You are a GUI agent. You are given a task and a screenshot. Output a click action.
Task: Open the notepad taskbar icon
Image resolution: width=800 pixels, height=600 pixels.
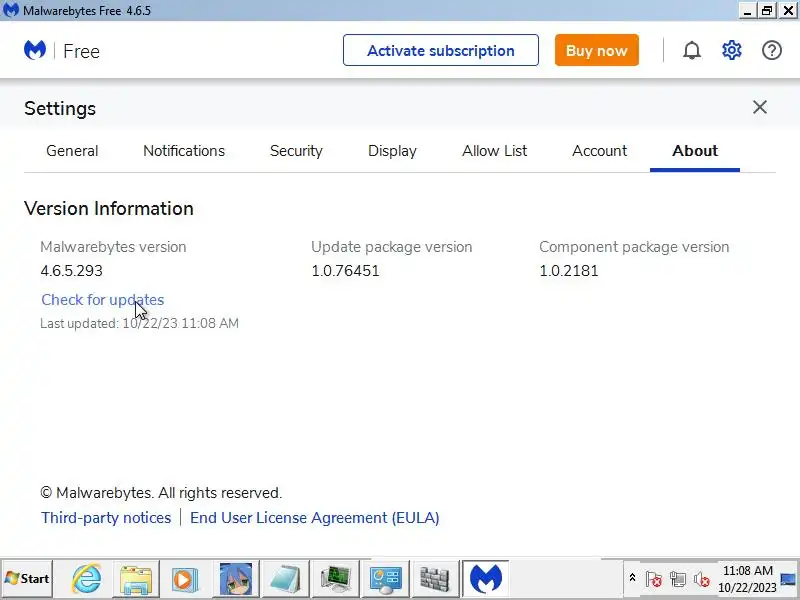[285, 579]
